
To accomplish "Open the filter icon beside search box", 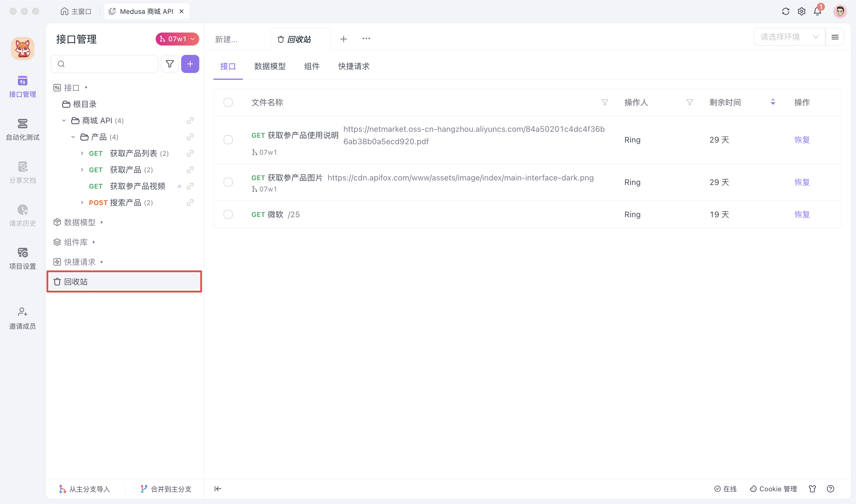I will [170, 64].
